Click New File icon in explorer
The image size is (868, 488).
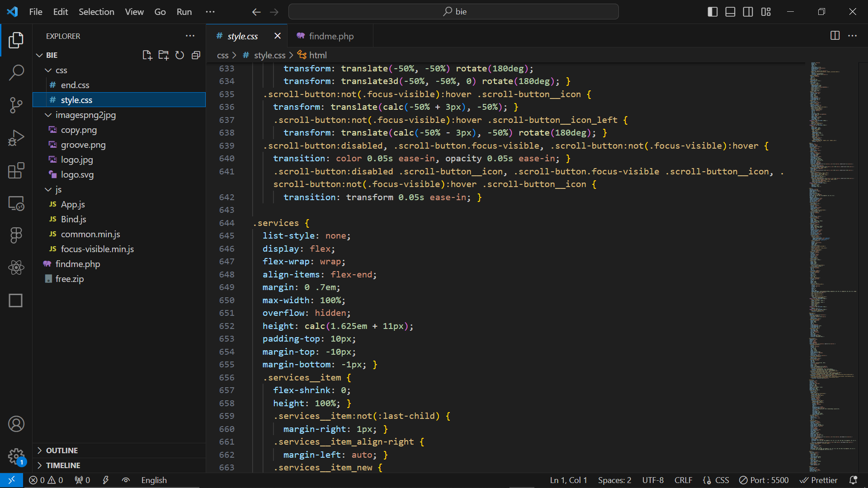147,55
